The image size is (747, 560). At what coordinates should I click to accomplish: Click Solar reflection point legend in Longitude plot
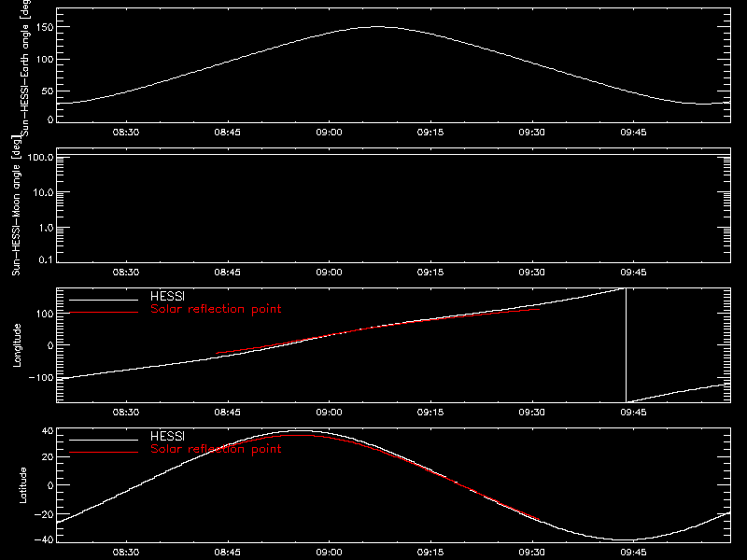tap(216, 309)
